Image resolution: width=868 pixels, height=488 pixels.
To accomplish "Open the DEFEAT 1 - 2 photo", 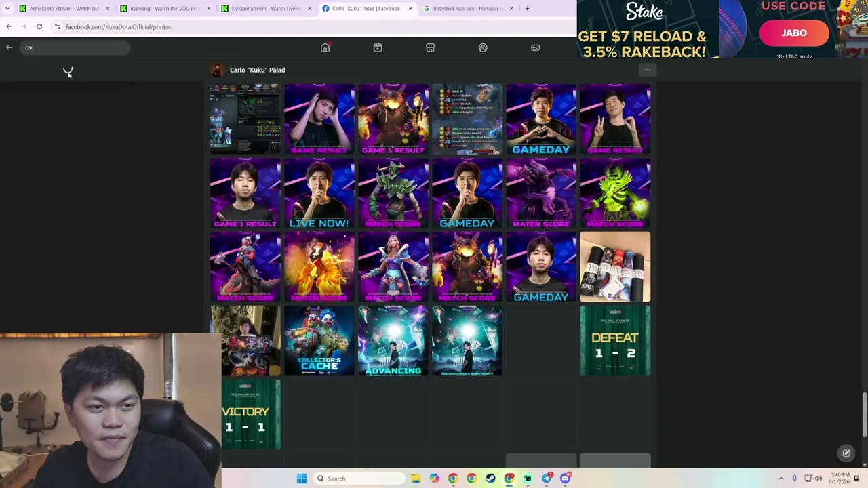I will (615, 341).
